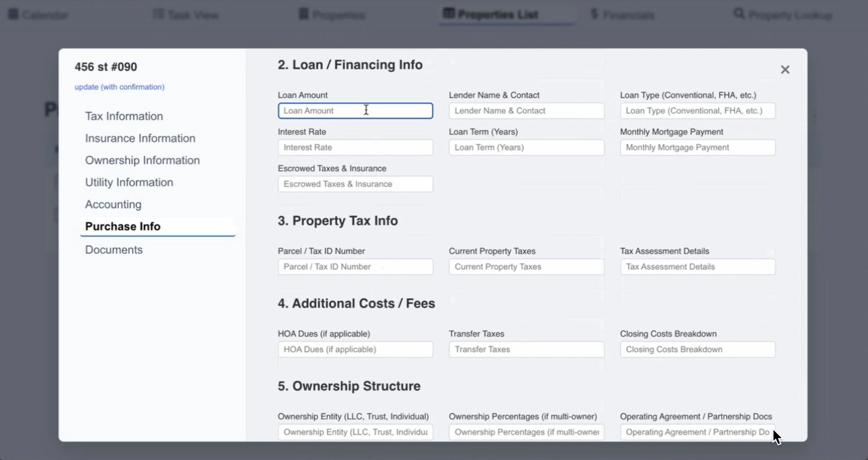Click the '2. Loan / Financing Info' heading
The width and height of the screenshot is (868, 460).
tap(350, 65)
